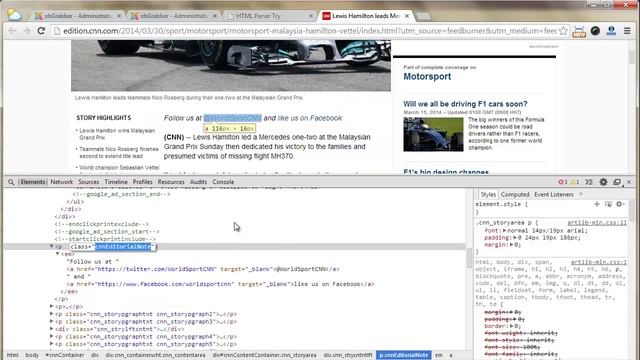640x360 pixels.
Task: Click the address bar URL
Action: 310,31
